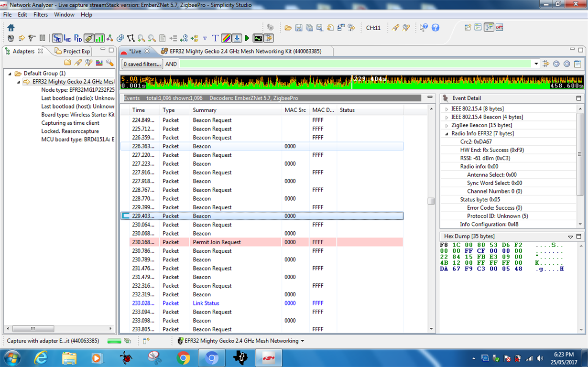Open the Simplicity Studio home icon
Image resolution: width=588 pixels, height=367 pixels.
[x=11, y=28]
